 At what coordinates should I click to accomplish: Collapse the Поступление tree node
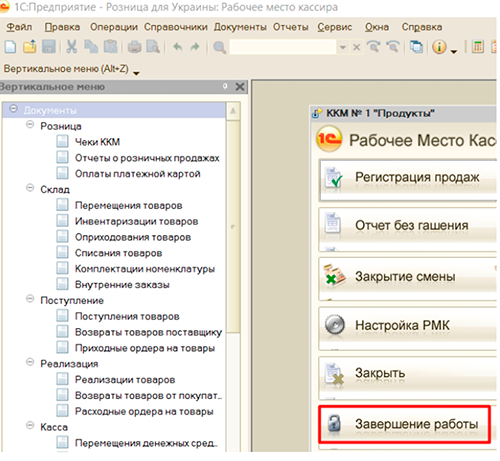coord(30,299)
